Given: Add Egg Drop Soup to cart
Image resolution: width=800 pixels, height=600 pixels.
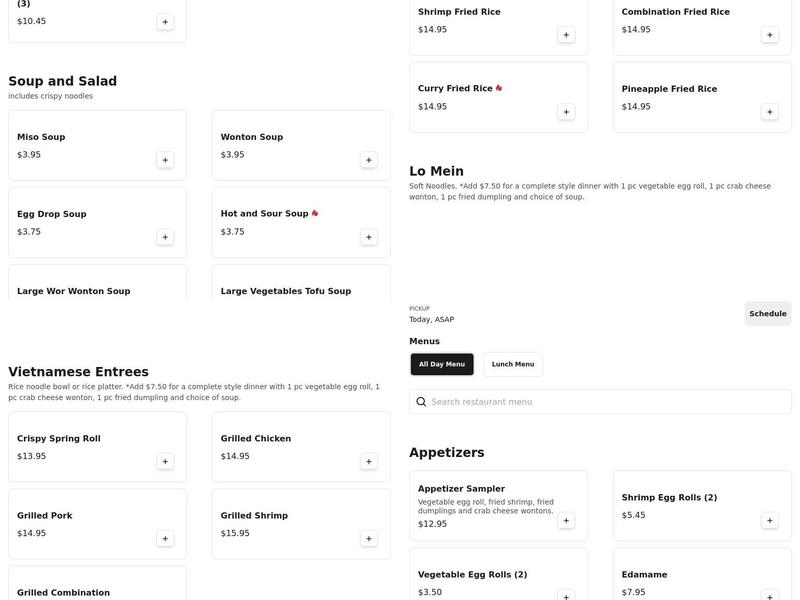Looking at the screenshot, I should click(165, 237).
